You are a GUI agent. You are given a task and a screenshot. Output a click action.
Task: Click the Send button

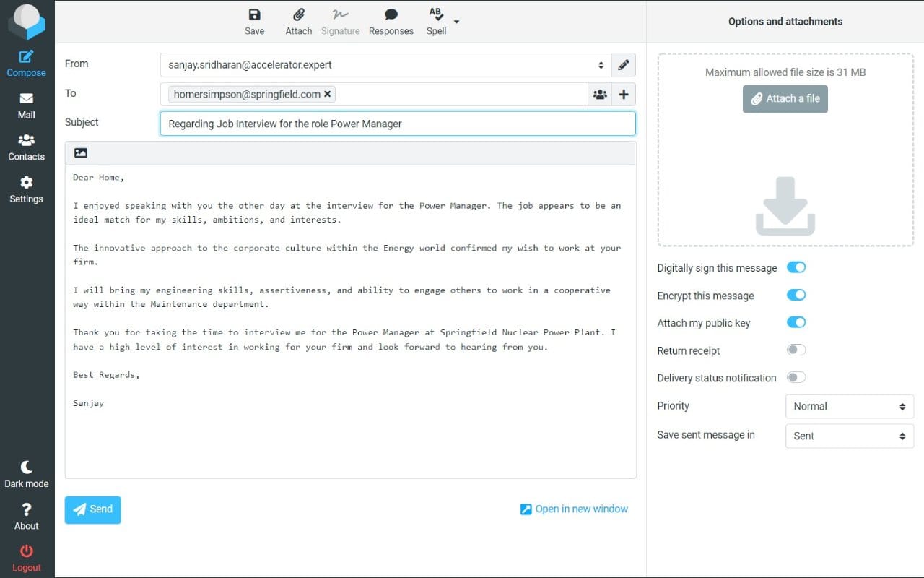pos(92,509)
